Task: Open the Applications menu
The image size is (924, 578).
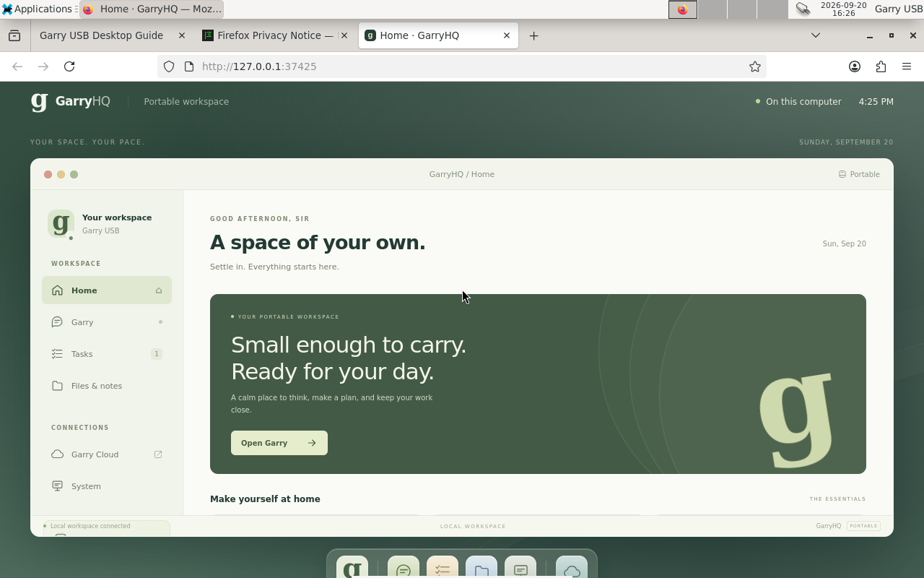Action: pyautogui.click(x=38, y=9)
